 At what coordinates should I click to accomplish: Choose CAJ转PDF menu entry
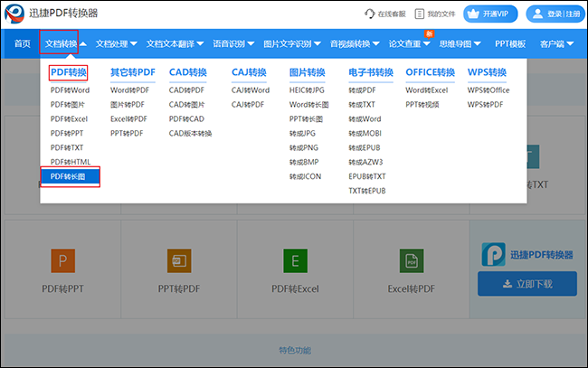(248, 105)
